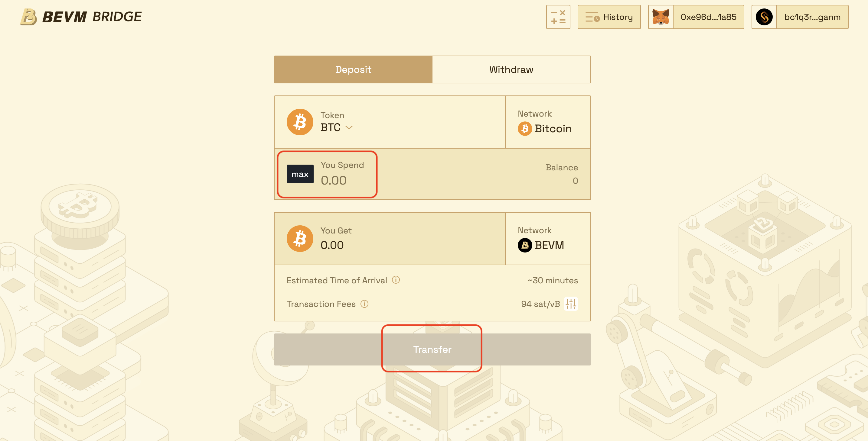Expand the BTC token dropdown chevron
This screenshot has height=441, width=868.
pos(349,127)
